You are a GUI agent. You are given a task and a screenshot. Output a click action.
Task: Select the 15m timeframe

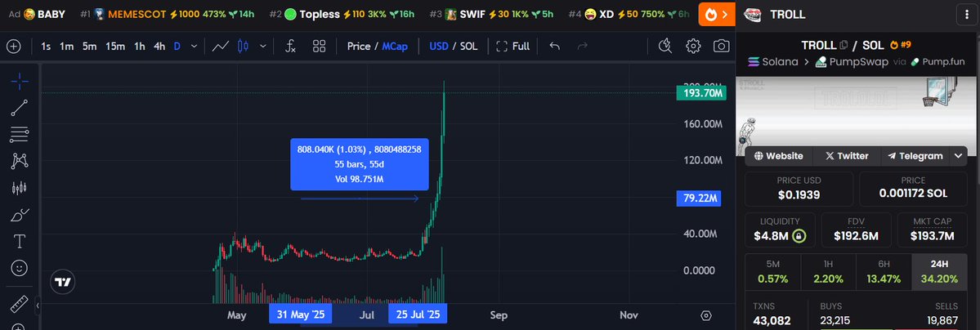click(x=115, y=47)
